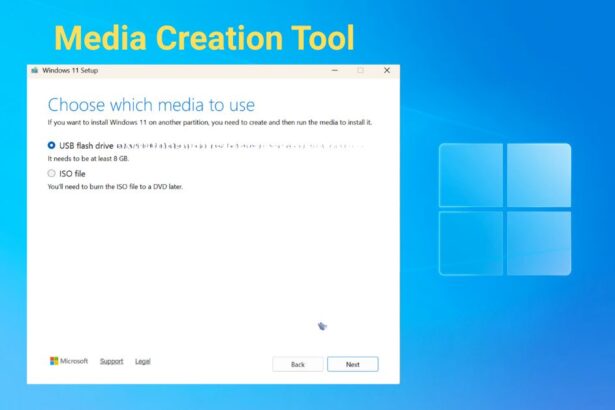Click the disabled maximize button
Image resolution: width=615 pixels, height=410 pixels.
click(x=360, y=71)
